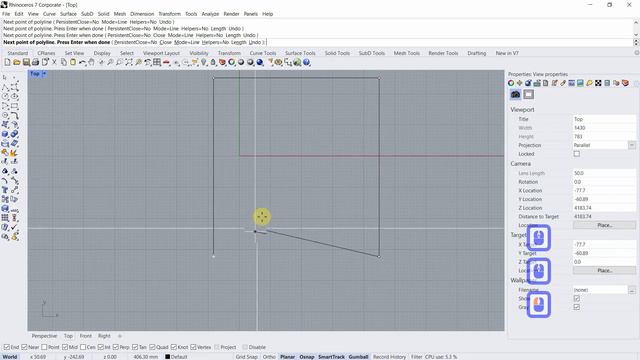The height and width of the screenshot is (360, 640).
Task: Enable the Point osnap checkbox
Action: coord(44,347)
